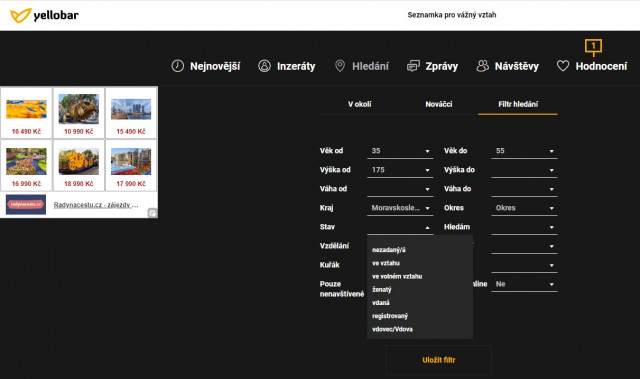The width and height of the screenshot is (640, 379).
Task: Select the Filtr hledání tab
Action: click(518, 104)
